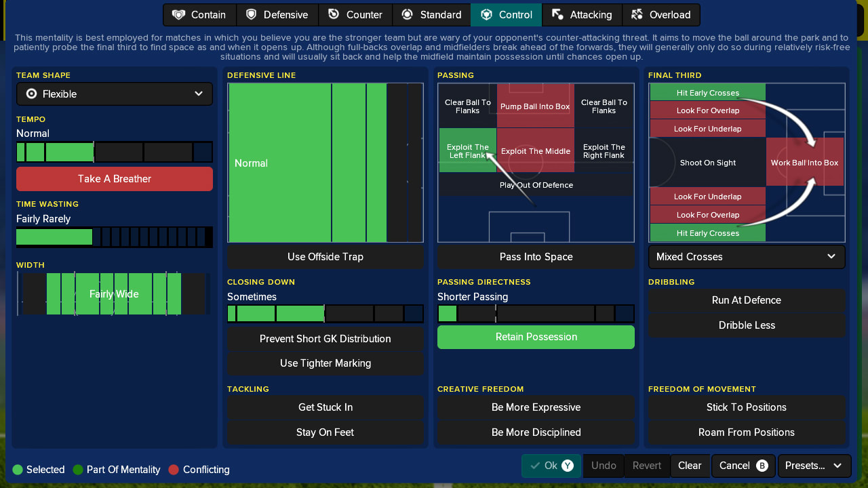Enable Use Offside Trap
868x488 pixels.
pyautogui.click(x=325, y=256)
